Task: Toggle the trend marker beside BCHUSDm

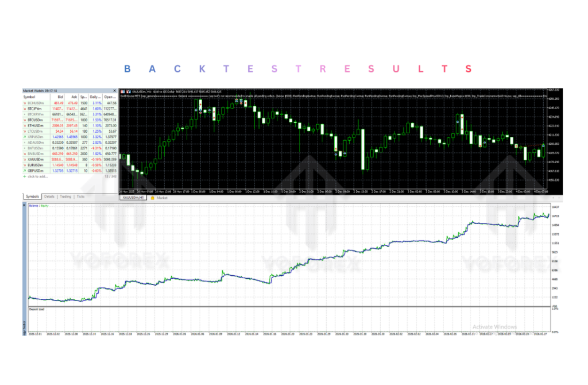Action: [x=26, y=103]
